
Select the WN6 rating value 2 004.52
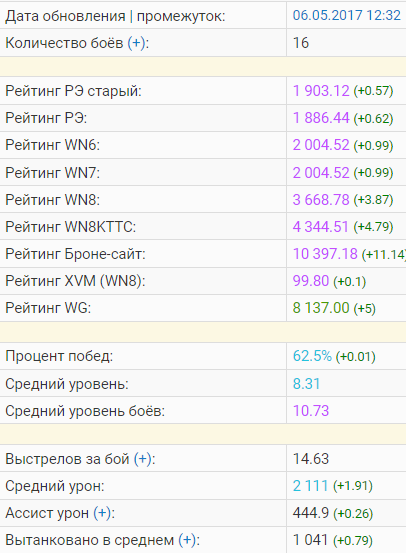(321, 145)
